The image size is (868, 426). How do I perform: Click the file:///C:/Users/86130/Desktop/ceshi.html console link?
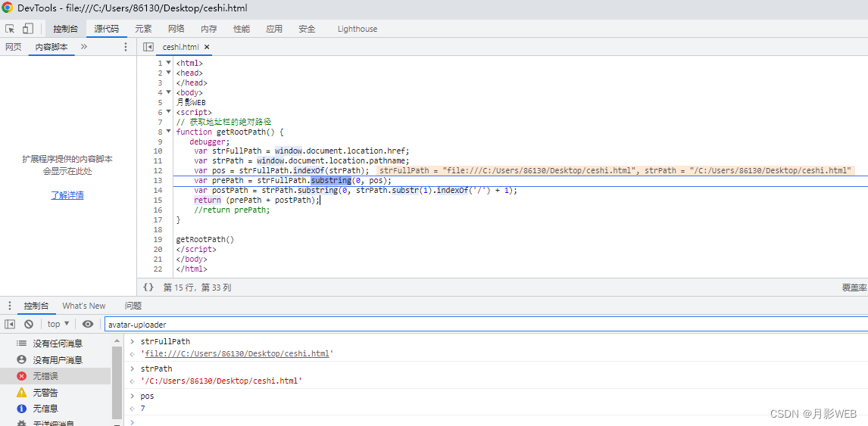[x=238, y=353]
